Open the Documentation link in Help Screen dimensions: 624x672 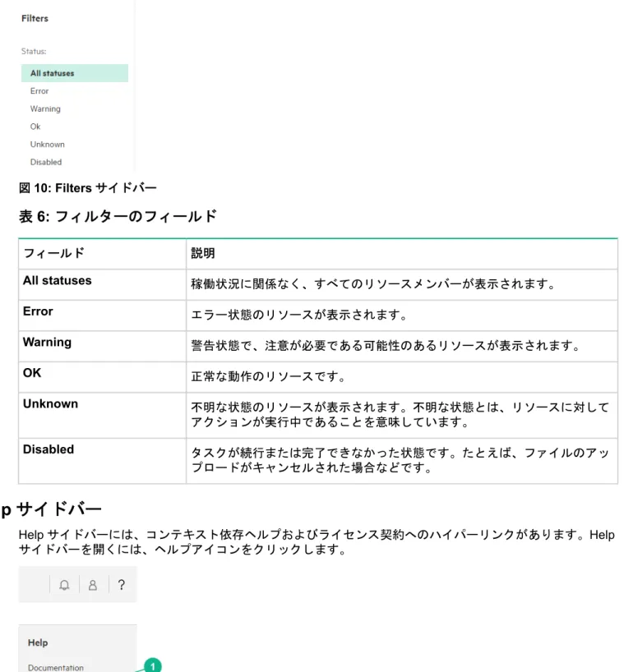[56, 667]
